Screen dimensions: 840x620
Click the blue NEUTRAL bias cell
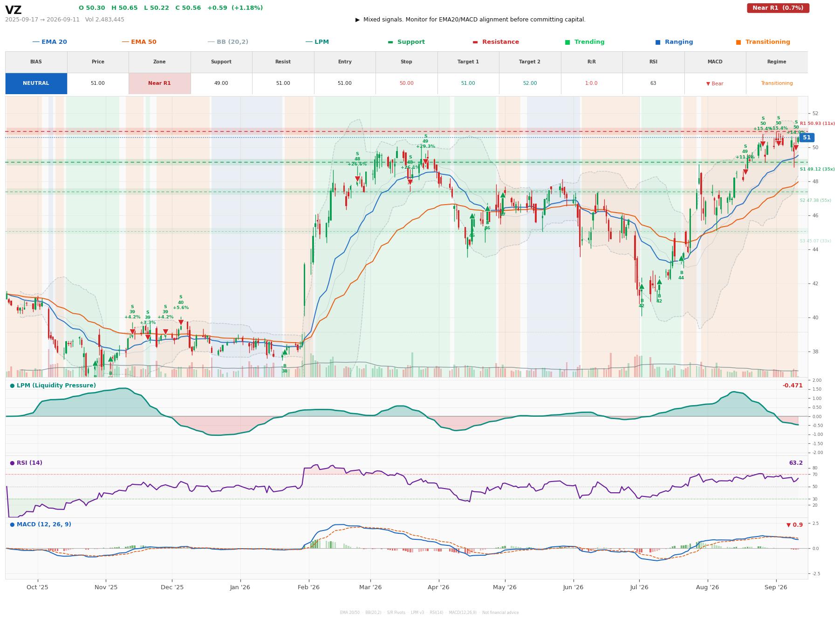click(36, 83)
